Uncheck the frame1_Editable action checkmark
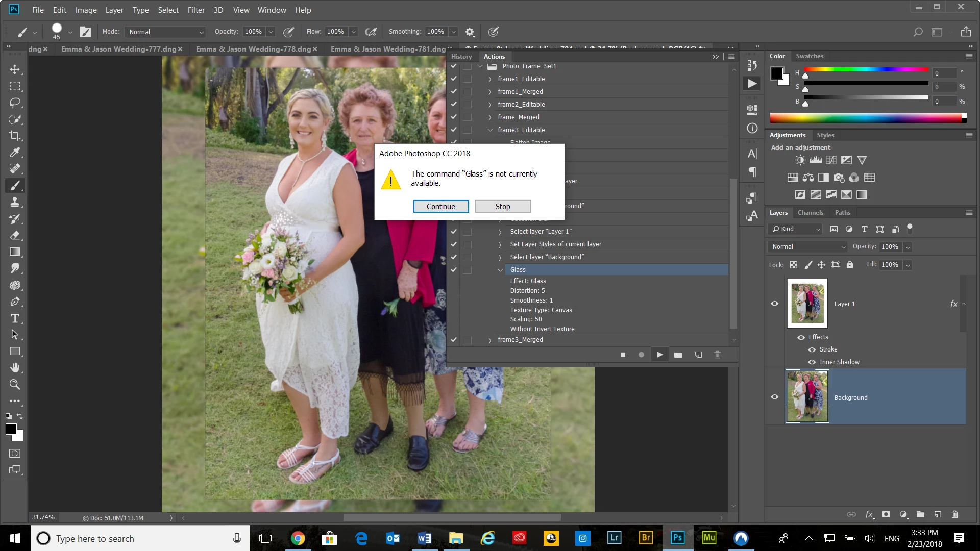This screenshot has height=551, width=980. 453,79
